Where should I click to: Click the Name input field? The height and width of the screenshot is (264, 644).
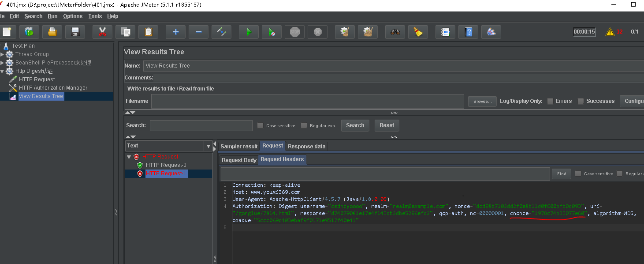pos(393,65)
